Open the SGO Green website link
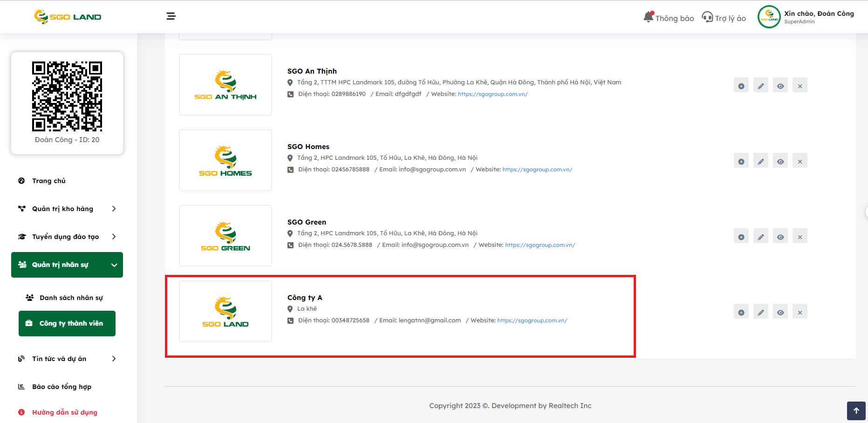868x423 pixels. coord(540,245)
